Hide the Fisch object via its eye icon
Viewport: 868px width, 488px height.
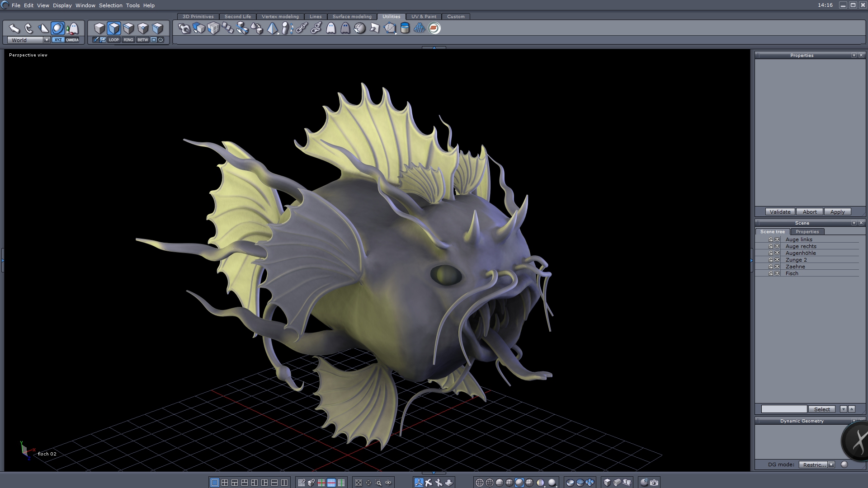tap(777, 273)
